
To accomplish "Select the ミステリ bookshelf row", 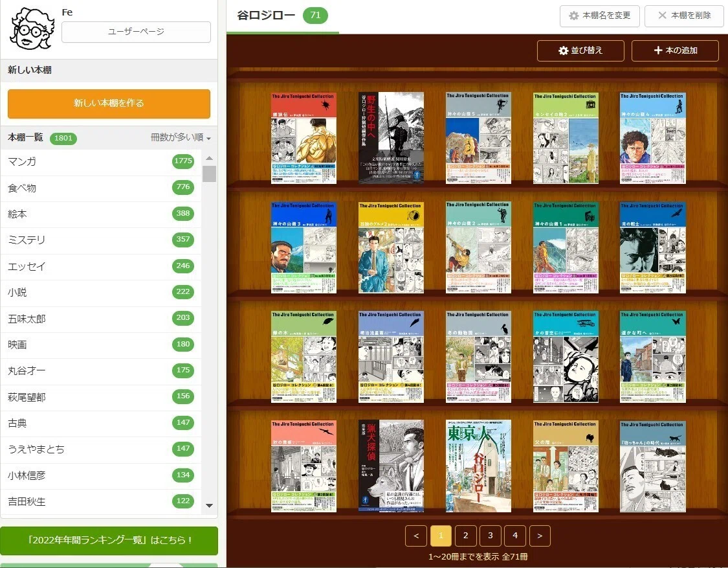I will 101,240.
